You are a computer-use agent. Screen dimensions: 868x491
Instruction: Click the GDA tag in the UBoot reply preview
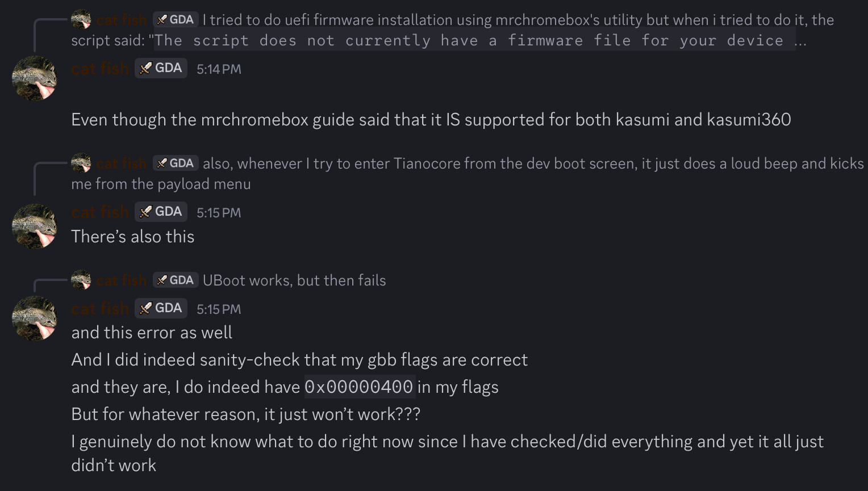tap(176, 280)
